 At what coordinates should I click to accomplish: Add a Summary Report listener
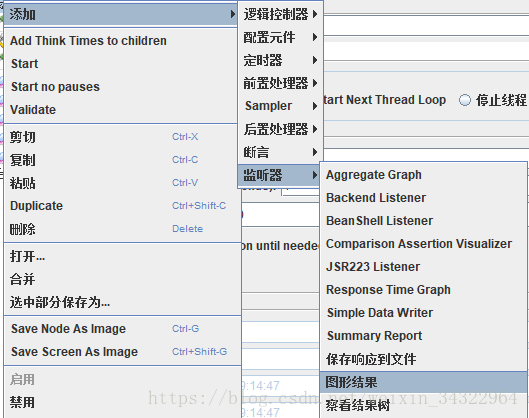[423, 335]
